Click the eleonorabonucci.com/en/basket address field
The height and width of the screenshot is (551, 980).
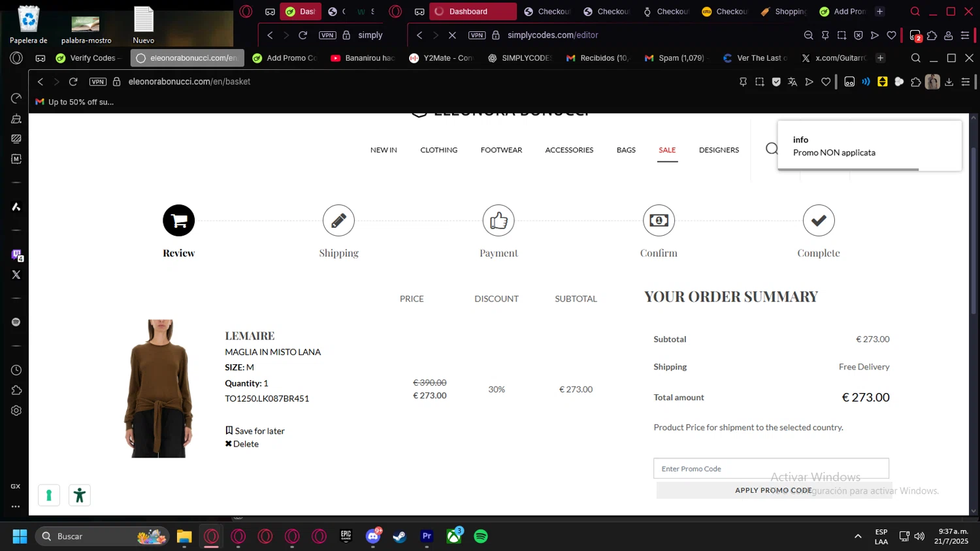[189, 82]
